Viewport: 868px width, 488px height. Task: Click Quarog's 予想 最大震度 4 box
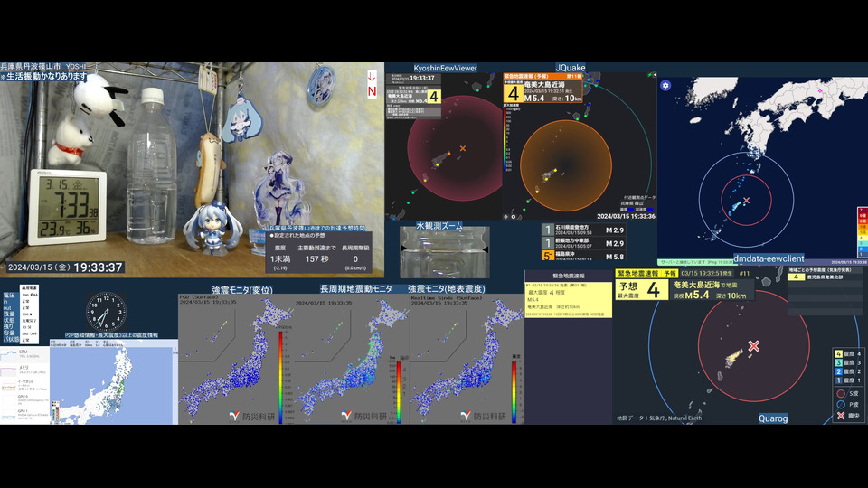[642, 289]
